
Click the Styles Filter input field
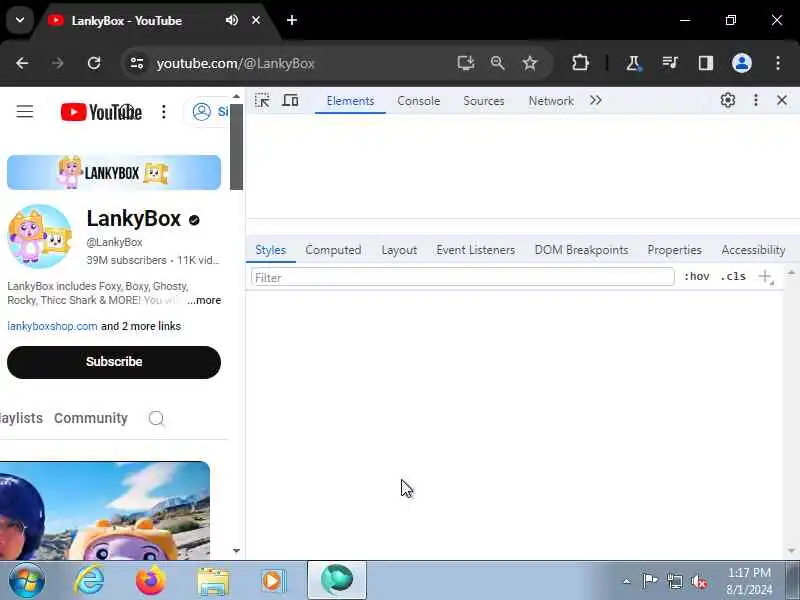coord(463,277)
